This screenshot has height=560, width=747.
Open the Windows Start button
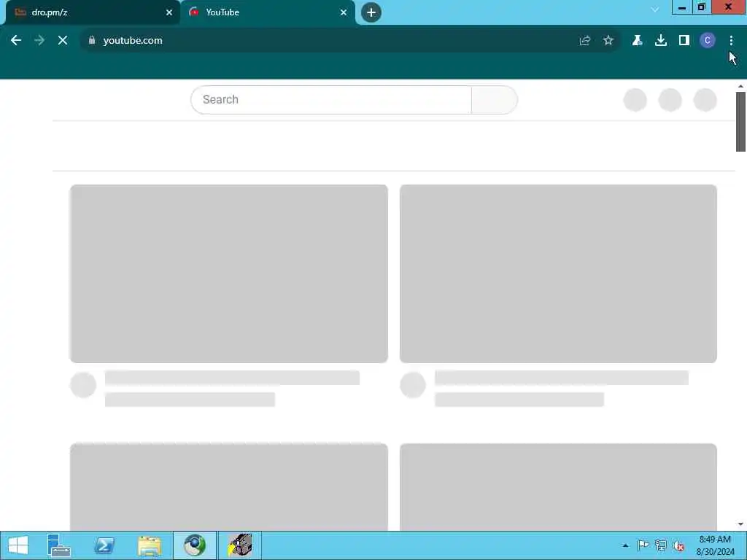(x=18, y=545)
